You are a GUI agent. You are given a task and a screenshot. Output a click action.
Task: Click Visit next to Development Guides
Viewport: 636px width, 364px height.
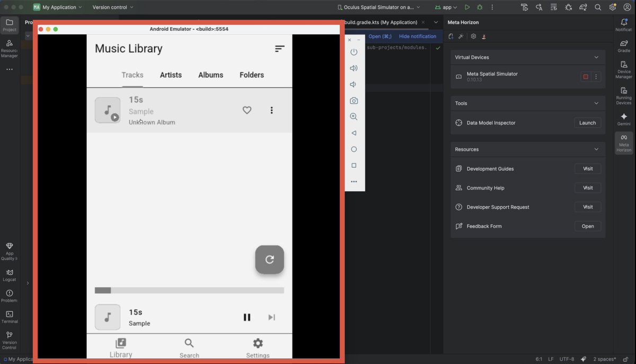pyautogui.click(x=587, y=168)
